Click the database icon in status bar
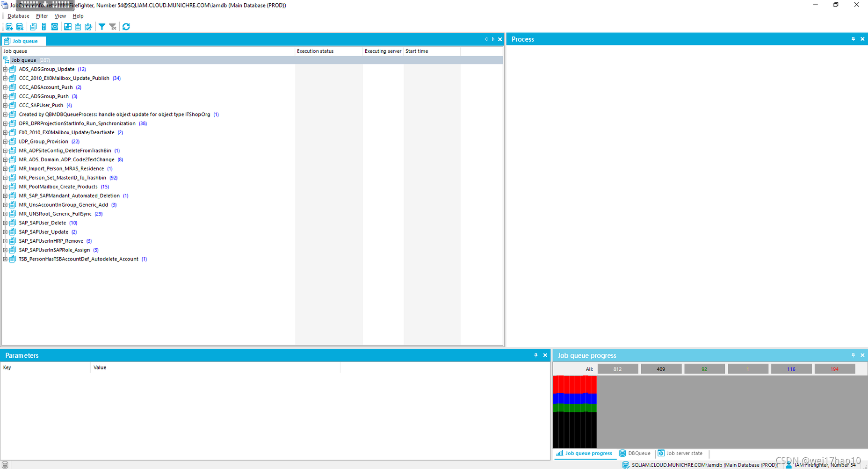The width and height of the screenshot is (868, 469). pos(626,465)
